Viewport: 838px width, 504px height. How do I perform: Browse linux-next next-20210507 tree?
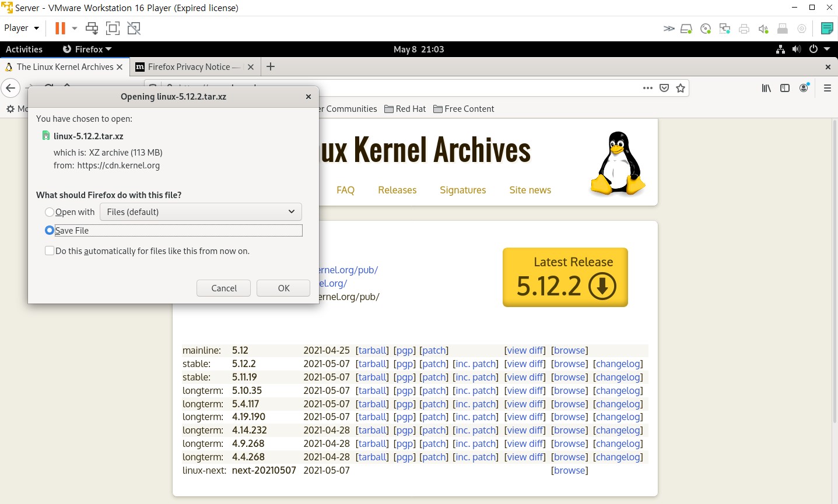pos(570,471)
